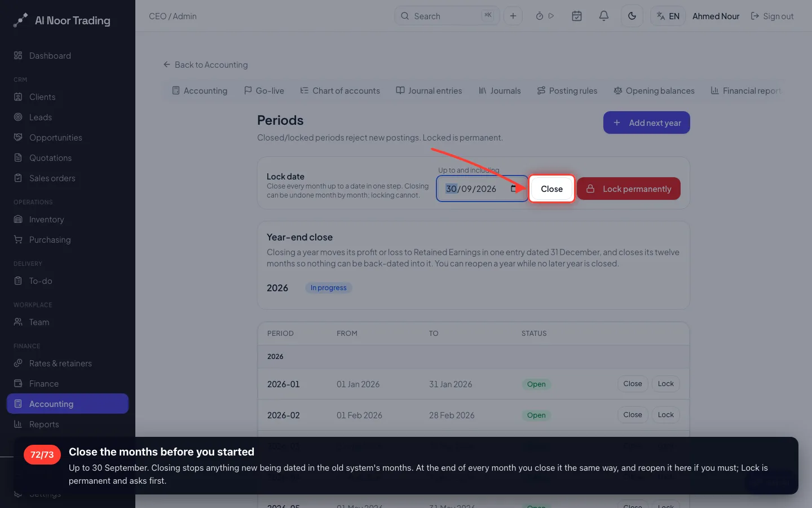812x508 pixels.
Task: Click the In progress badge for year 2026
Action: 329,288
